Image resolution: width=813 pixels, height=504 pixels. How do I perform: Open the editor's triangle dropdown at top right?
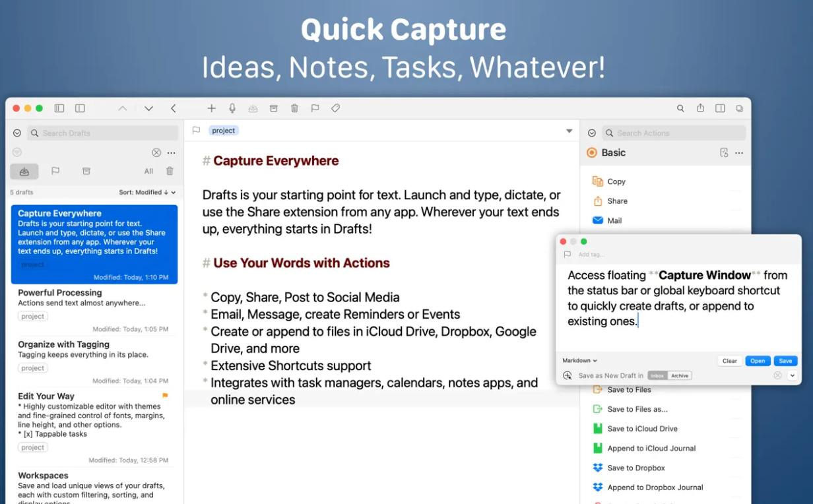coord(569,131)
